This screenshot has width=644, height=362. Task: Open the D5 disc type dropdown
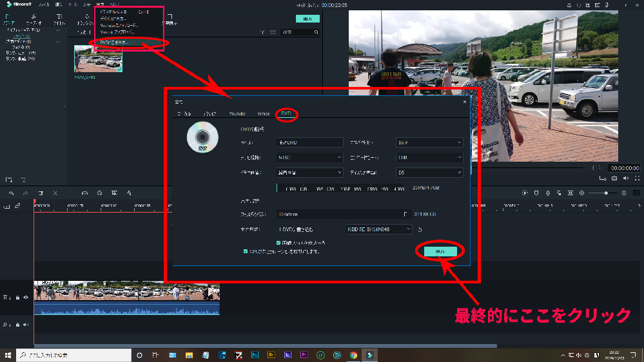tap(429, 173)
